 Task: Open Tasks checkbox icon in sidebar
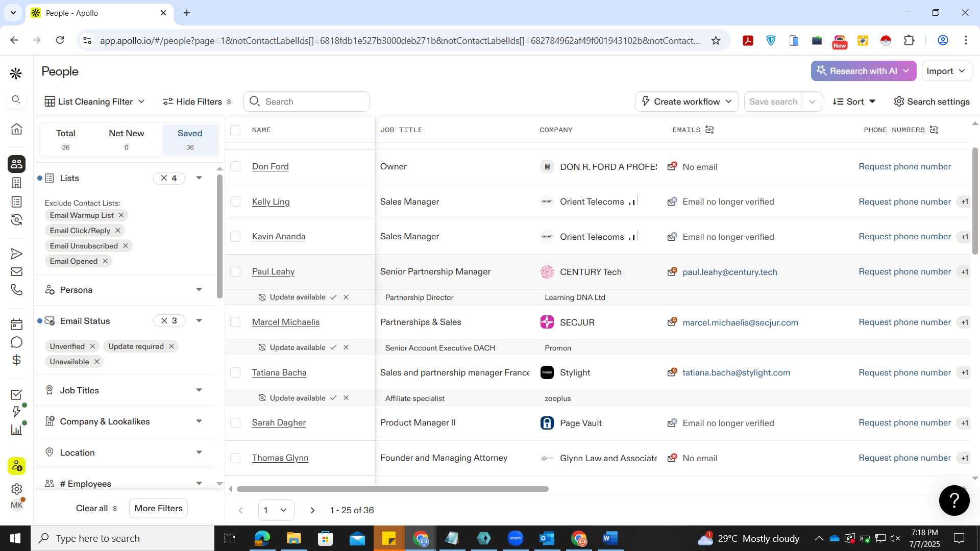[16, 395]
